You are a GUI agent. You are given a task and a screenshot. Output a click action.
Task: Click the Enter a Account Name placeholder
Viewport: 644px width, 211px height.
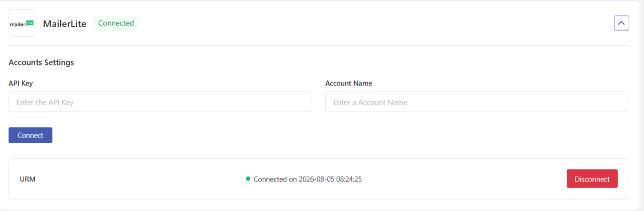pyautogui.click(x=370, y=102)
